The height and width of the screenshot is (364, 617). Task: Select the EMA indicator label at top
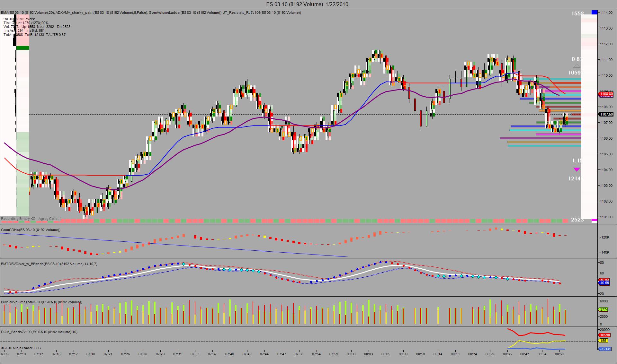pyautogui.click(x=27, y=13)
